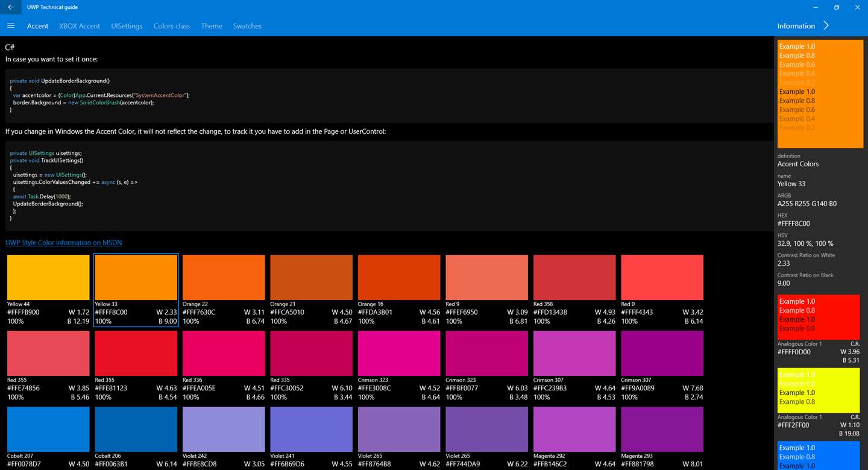The image size is (868, 470).
Task: Click the Contrast Ratio on Black value 9.00
Action: [784, 283]
